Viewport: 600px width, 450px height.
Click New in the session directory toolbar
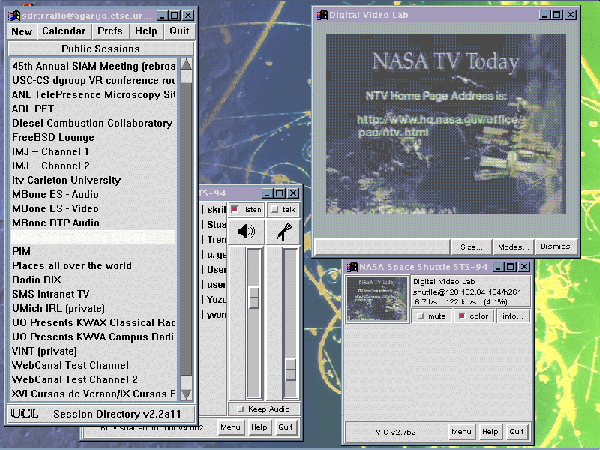21,31
